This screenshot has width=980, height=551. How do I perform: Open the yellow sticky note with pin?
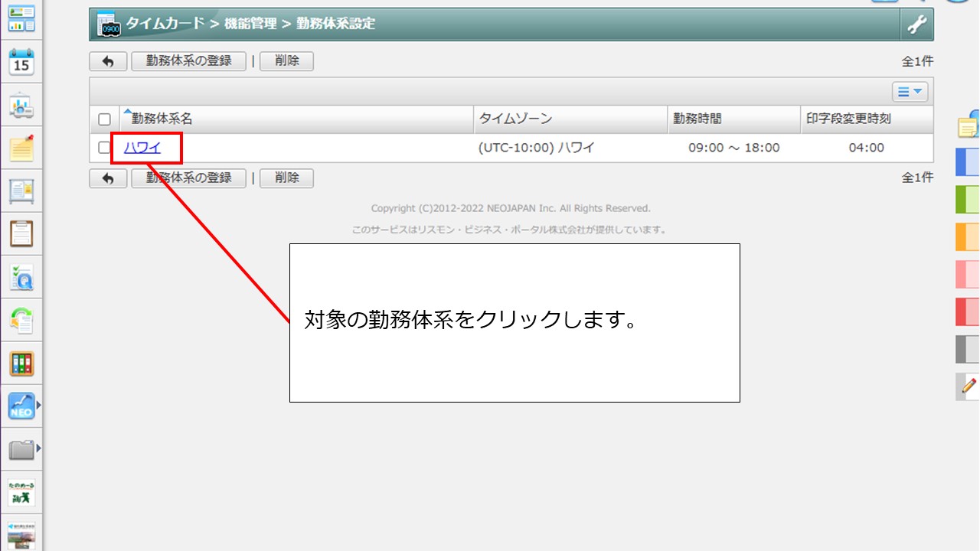[21, 148]
